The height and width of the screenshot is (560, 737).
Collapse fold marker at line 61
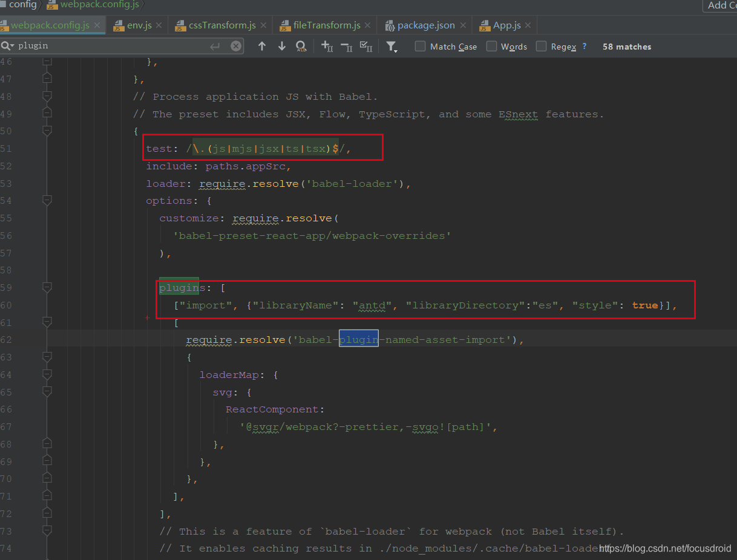pyautogui.click(x=47, y=322)
